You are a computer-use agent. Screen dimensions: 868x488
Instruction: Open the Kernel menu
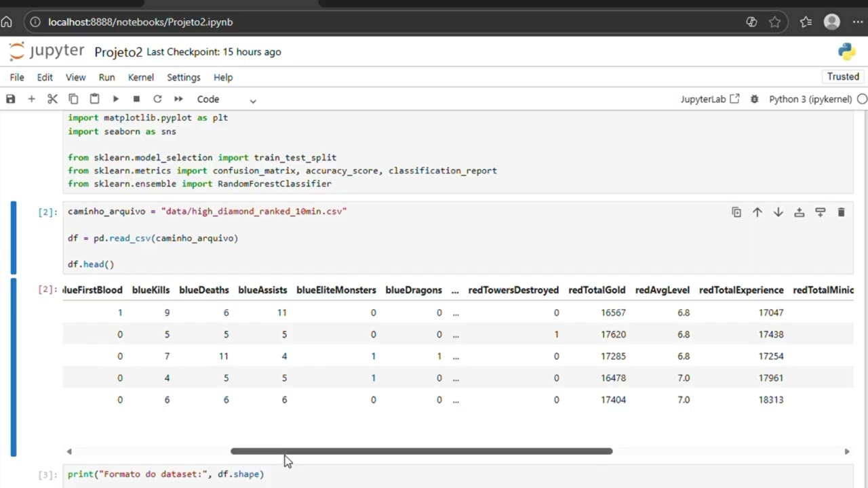point(141,77)
